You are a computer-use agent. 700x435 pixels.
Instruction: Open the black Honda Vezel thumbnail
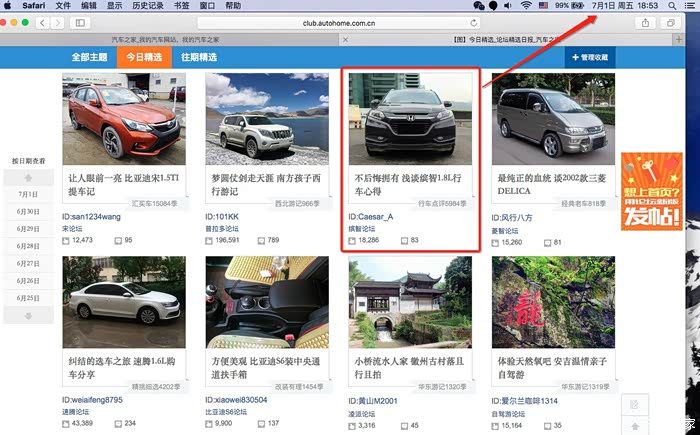point(410,119)
